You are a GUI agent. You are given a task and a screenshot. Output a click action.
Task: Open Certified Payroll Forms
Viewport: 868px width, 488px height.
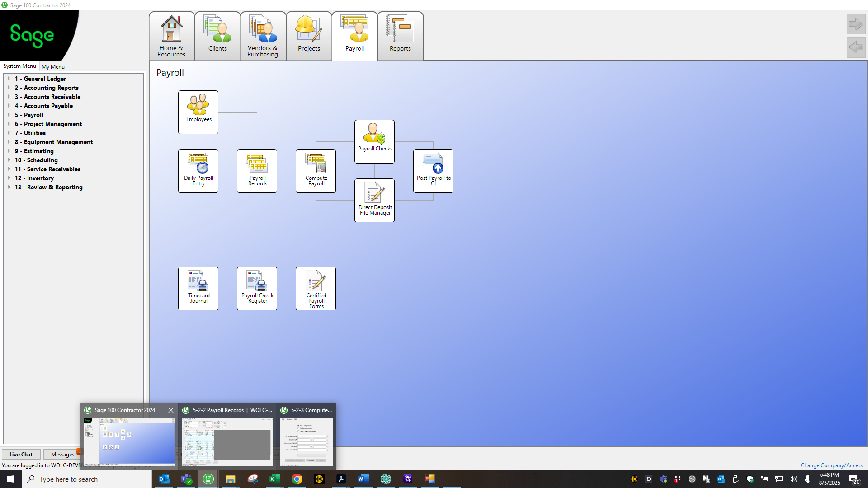[x=316, y=288]
